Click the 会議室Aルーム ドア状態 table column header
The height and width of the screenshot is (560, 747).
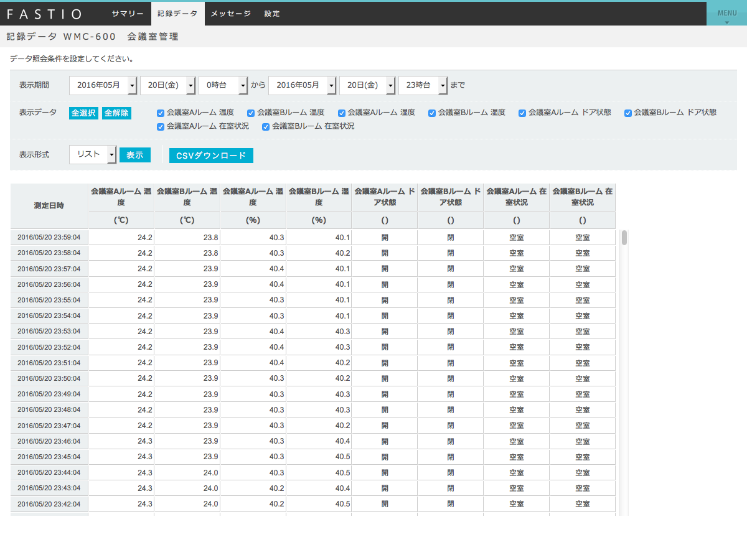point(385,197)
